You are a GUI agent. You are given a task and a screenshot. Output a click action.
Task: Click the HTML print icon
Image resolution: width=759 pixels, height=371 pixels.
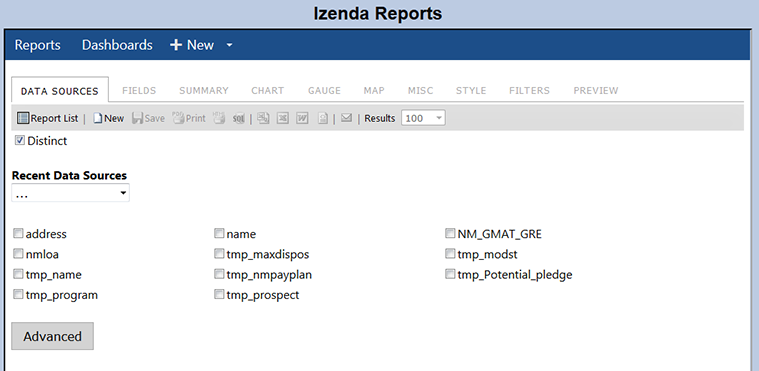219,118
